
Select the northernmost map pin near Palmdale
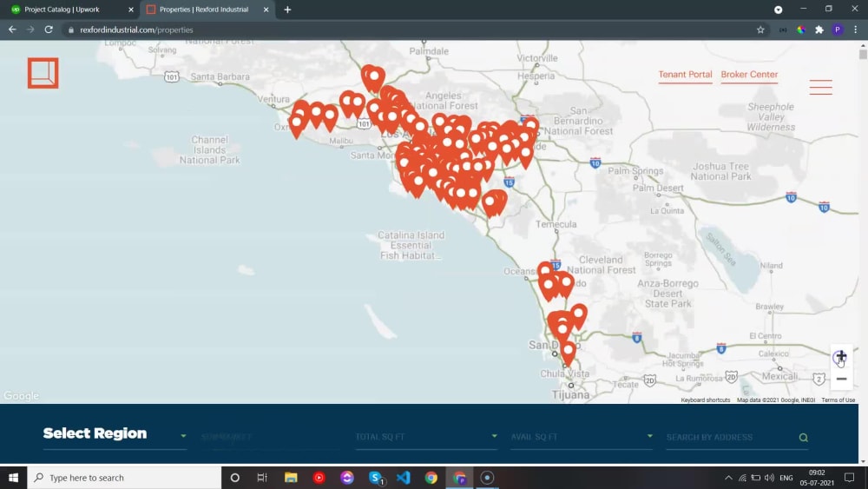[x=373, y=77]
